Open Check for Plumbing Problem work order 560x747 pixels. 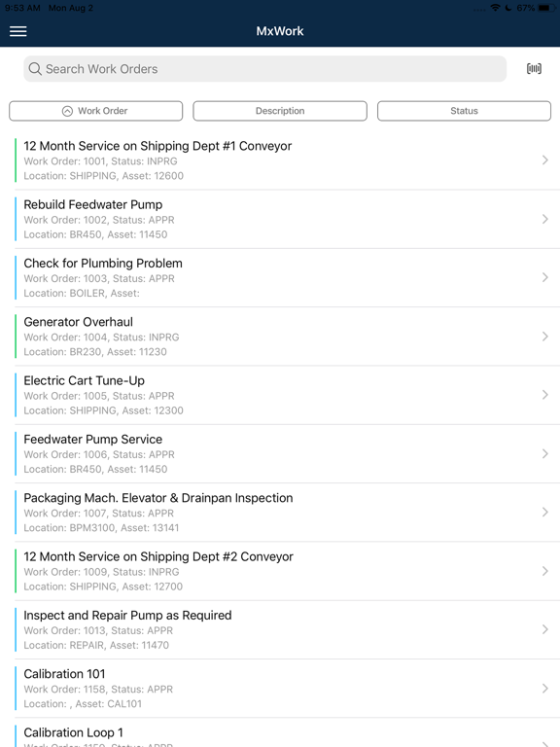(287, 278)
